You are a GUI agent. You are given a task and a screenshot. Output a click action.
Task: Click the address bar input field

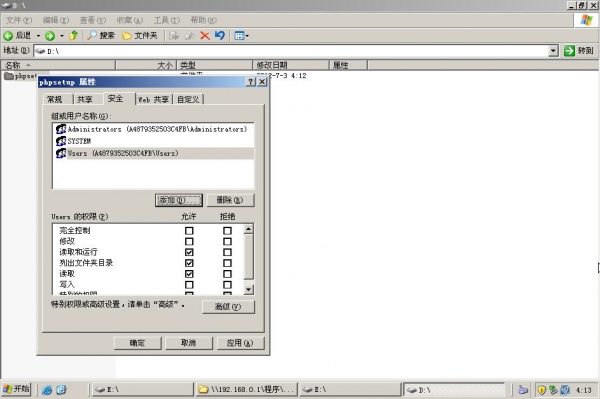click(x=292, y=50)
